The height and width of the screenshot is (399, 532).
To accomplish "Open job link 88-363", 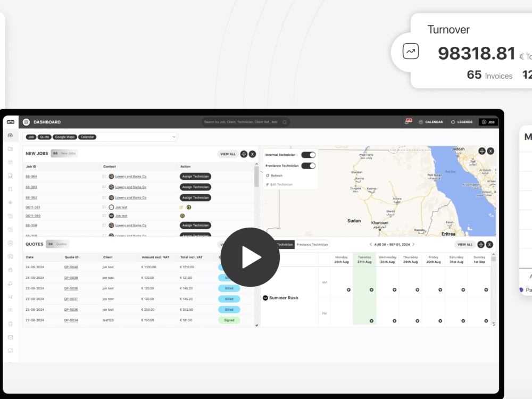I will click(x=31, y=187).
